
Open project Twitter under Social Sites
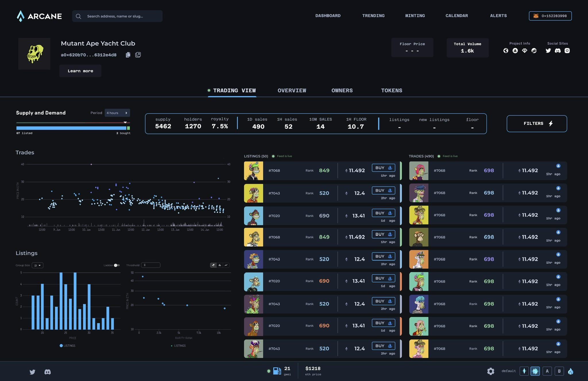click(548, 50)
